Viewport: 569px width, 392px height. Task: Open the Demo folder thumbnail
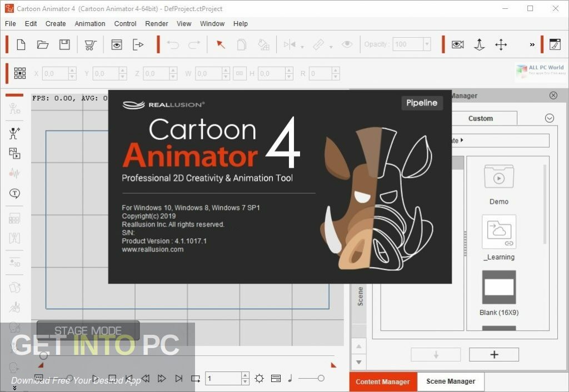pos(499,176)
